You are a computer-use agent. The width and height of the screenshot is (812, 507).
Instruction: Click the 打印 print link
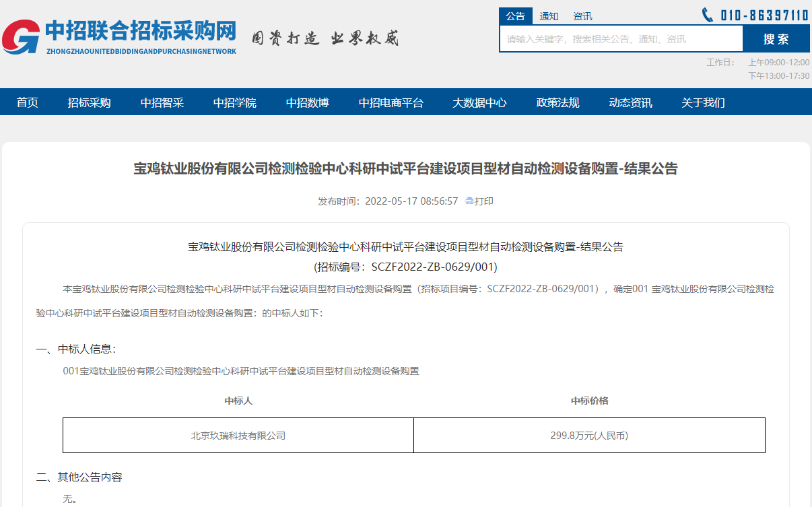tap(484, 201)
